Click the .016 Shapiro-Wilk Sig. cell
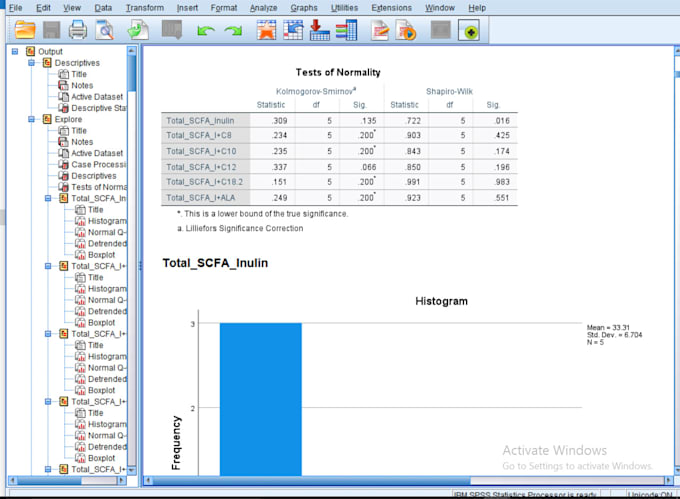Viewport: 680px width, 499px height. point(502,121)
